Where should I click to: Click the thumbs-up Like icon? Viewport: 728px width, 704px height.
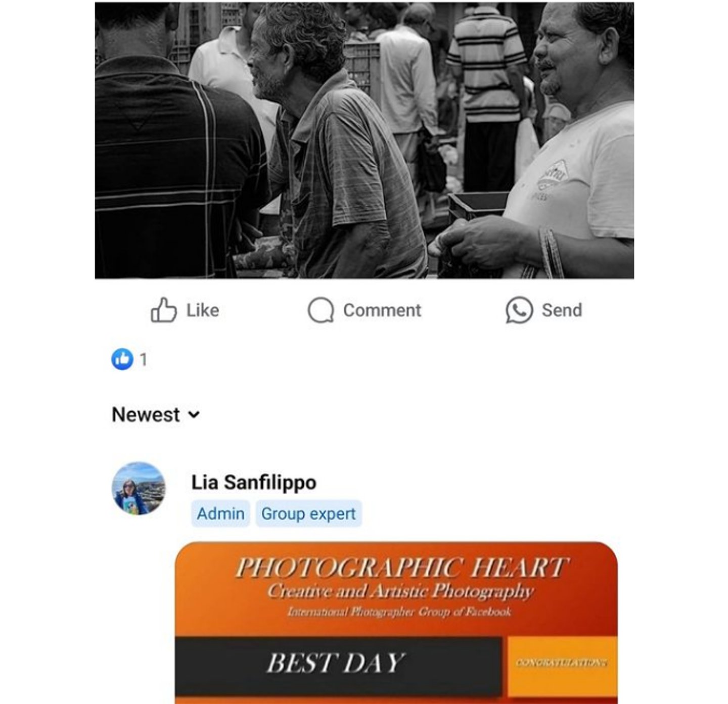pyautogui.click(x=164, y=309)
